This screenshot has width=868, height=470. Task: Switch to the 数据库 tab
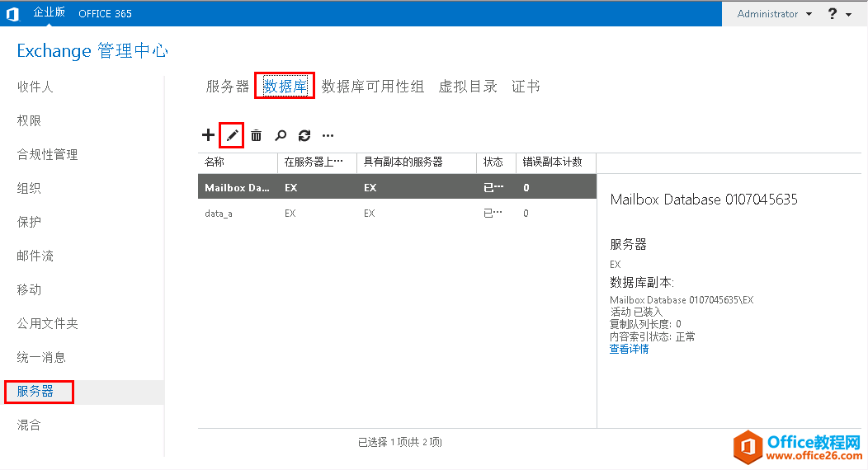point(285,87)
